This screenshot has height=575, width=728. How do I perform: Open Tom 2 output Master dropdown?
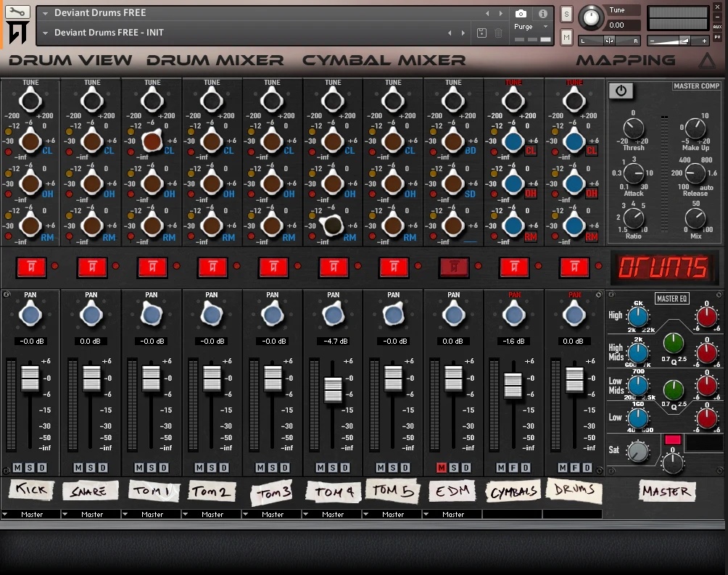(x=212, y=514)
